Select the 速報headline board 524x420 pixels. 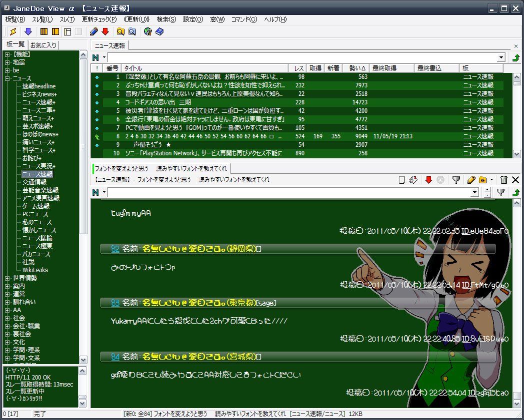click(39, 86)
